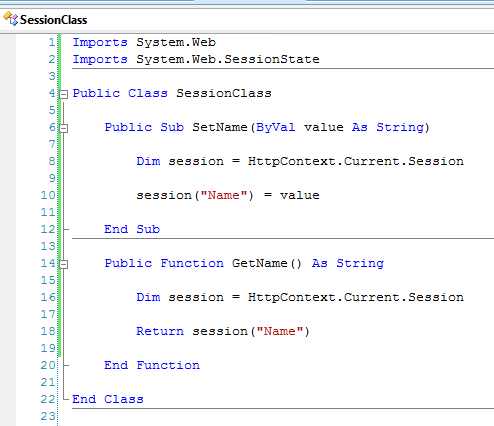Click 'ByVal' keyword in SetName parameters
Image resolution: width=494 pixels, height=426 pixels.
pyautogui.click(x=276, y=127)
